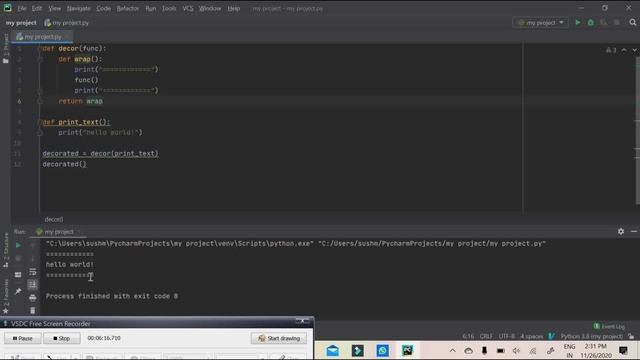The image size is (640, 360).
Task: Click the PyCharm logo in title bar
Action: [7, 8]
